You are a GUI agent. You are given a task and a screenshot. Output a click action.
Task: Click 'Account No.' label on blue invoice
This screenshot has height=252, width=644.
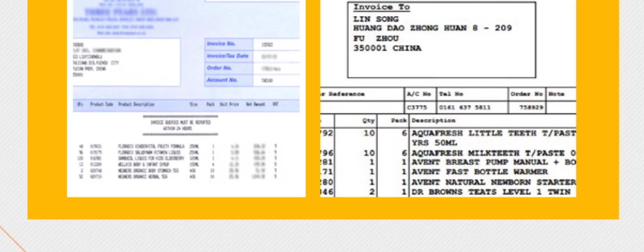click(222, 80)
